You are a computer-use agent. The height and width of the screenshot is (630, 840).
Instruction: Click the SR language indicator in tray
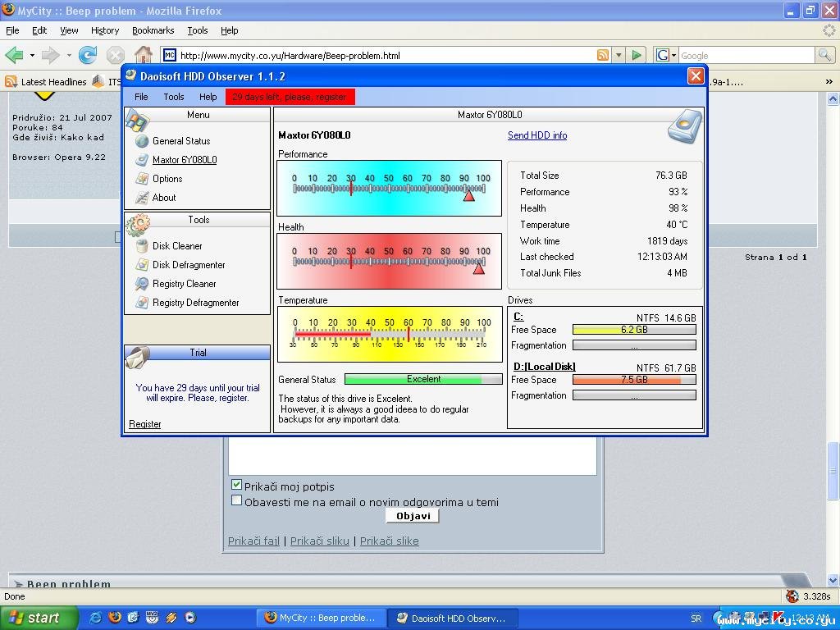coord(696,619)
